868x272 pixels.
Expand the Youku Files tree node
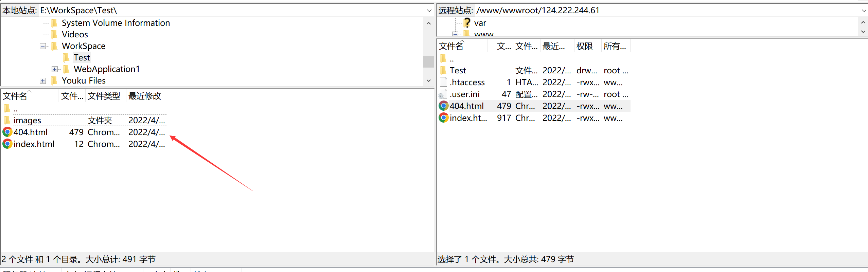[43, 81]
